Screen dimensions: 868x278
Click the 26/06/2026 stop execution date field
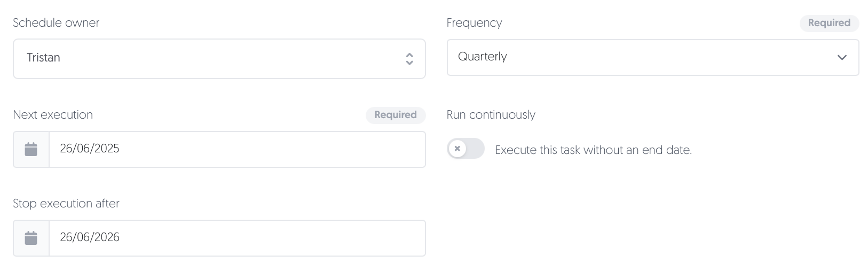[x=237, y=238]
